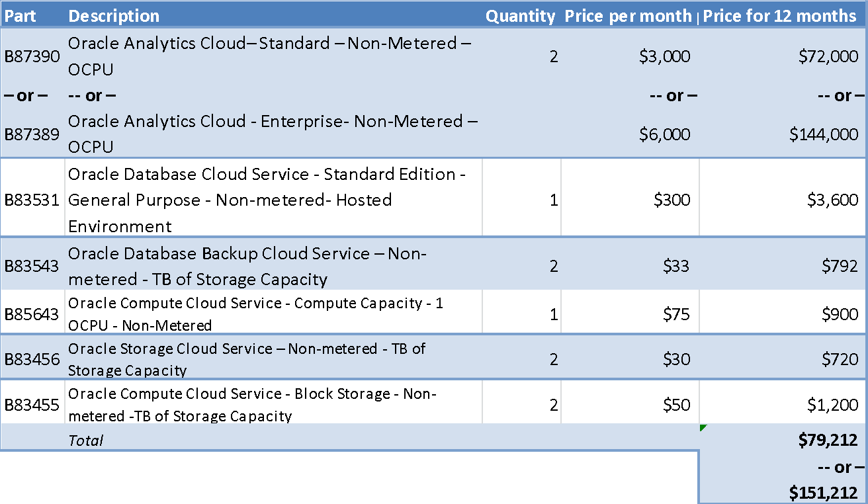Click part number B87389
Image resolution: width=868 pixels, height=504 pixels.
(x=32, y=134)
